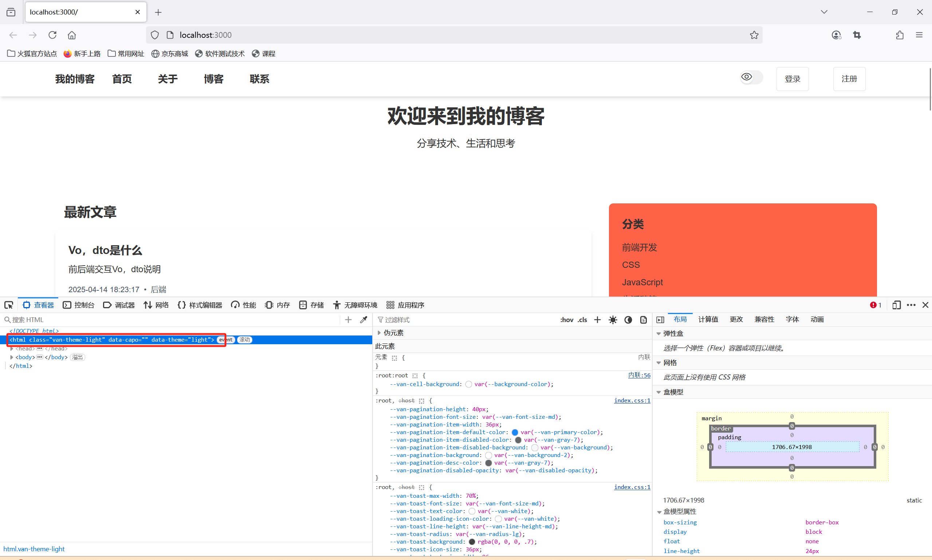932x560 pixels.
Task: Toggle dark color scheme simulation icon
Action: (628, 319)
